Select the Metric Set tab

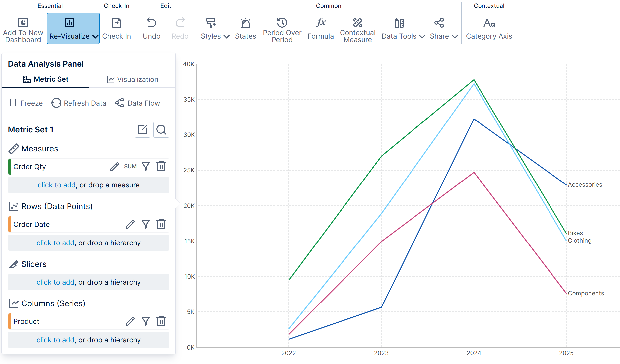point(45,79)
